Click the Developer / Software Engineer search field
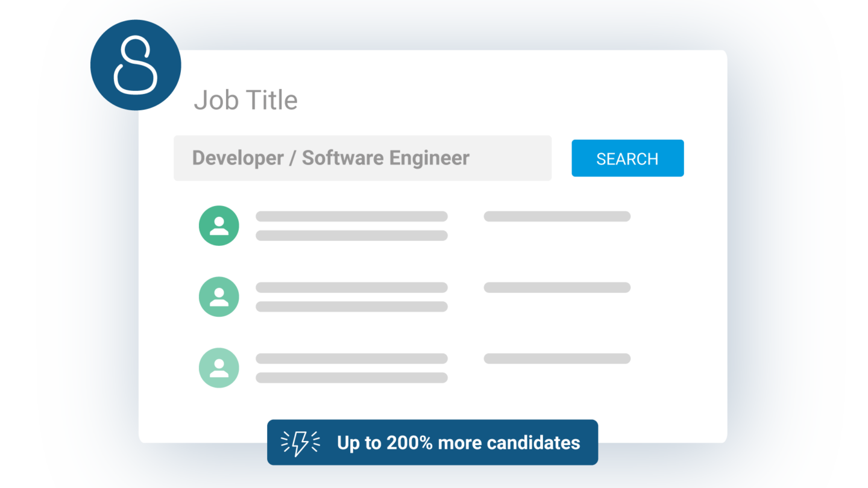 362,158
